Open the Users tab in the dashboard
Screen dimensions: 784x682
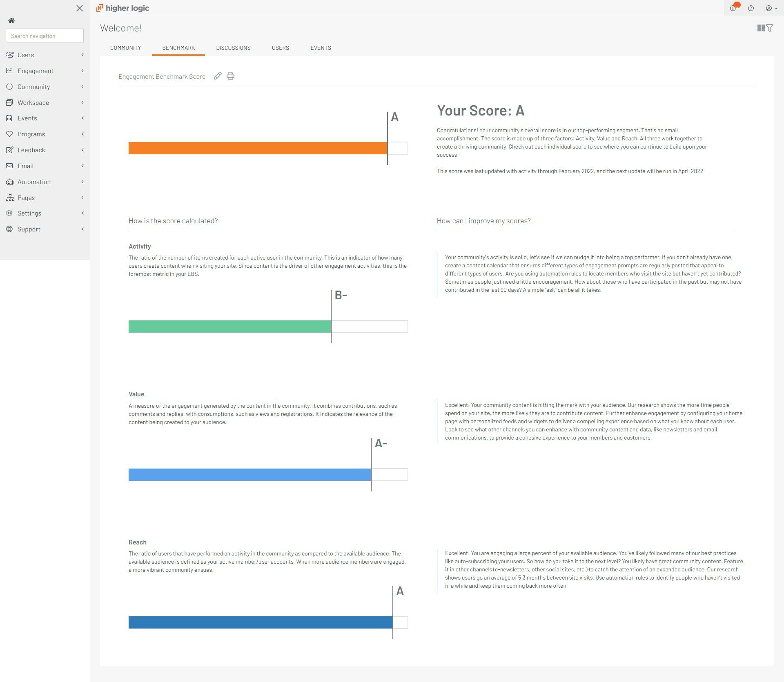tap(280, 48)
